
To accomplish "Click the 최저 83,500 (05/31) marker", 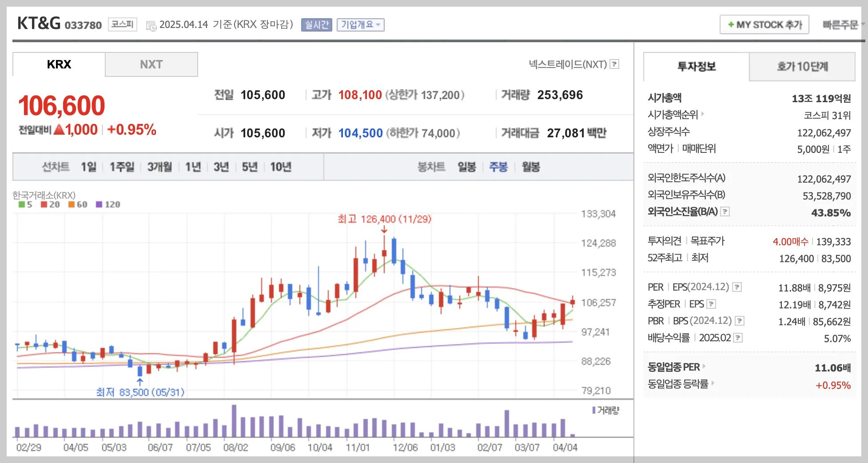I will coord(140,392).
